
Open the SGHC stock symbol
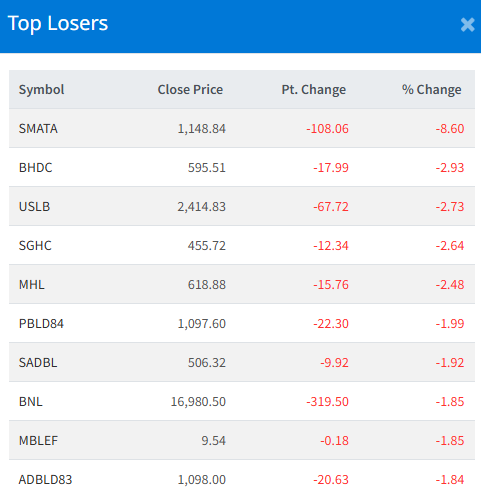click(35, 246)
